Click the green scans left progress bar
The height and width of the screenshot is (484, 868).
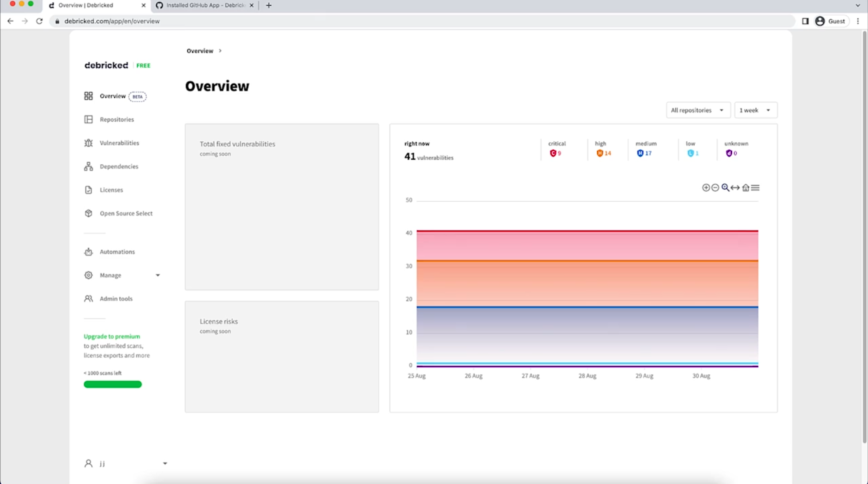[x=113, y=384]
